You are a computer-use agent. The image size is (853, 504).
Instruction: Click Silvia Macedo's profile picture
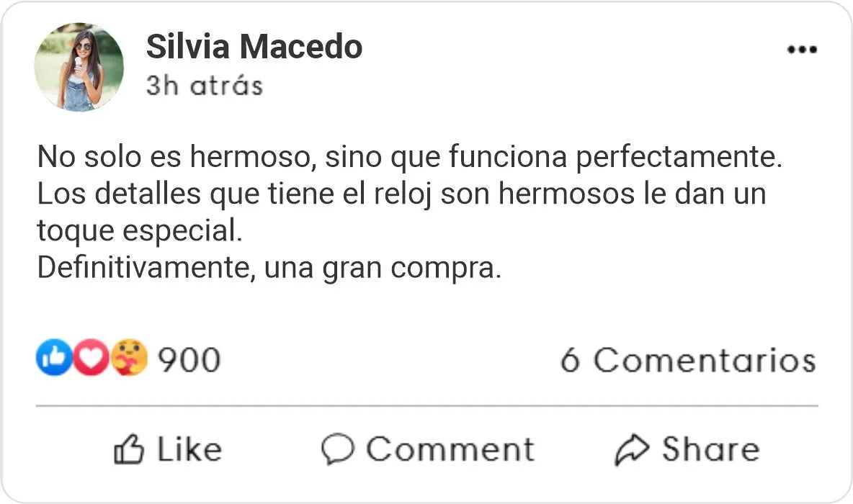tap(79, 67)
